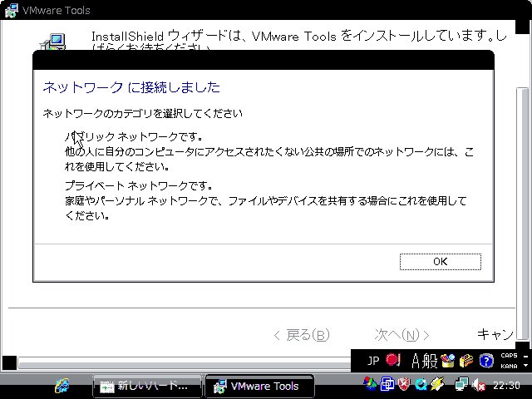The width and height of the screenshot is (532, 399).
Task: Open the IME tools icon
Action: click(x=466, y=361)
